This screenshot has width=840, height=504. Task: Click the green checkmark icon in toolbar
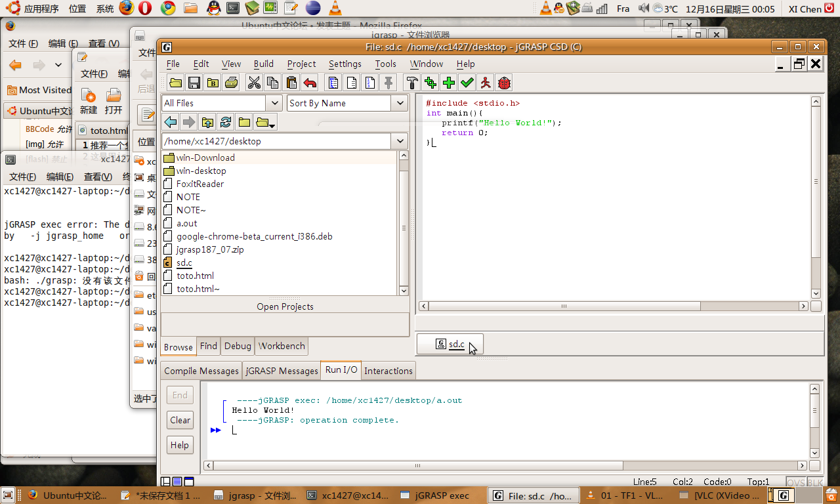pyautogui.click(x=467, y=83)
